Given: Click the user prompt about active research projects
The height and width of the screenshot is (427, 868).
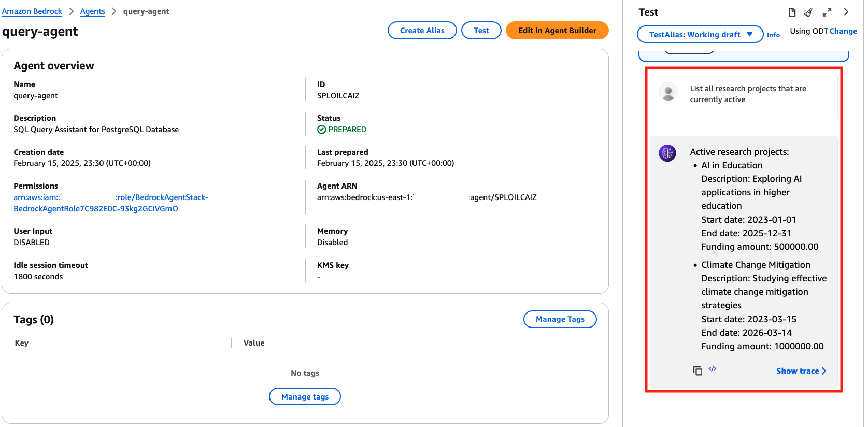Looking at the screenshot, I should (x=748, y=94).
